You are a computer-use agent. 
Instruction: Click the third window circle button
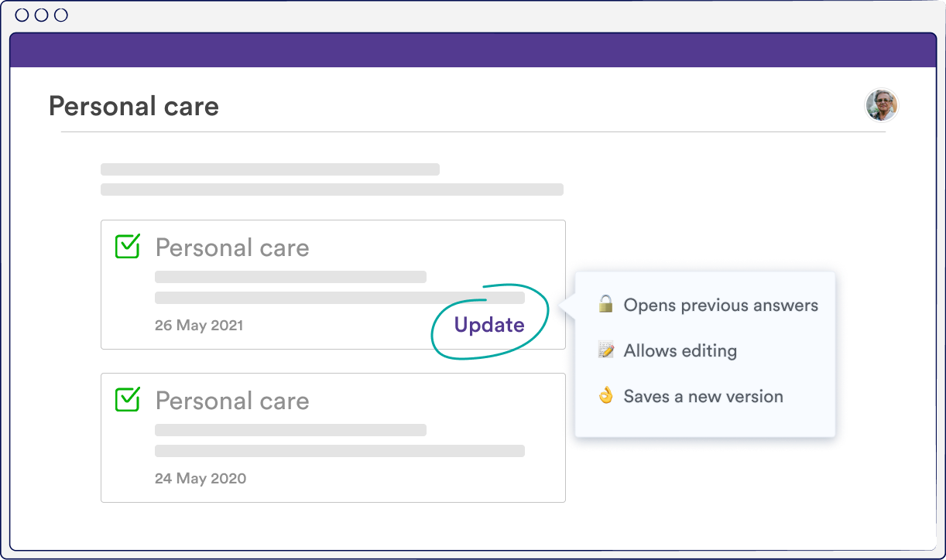(x=60, y=15)
